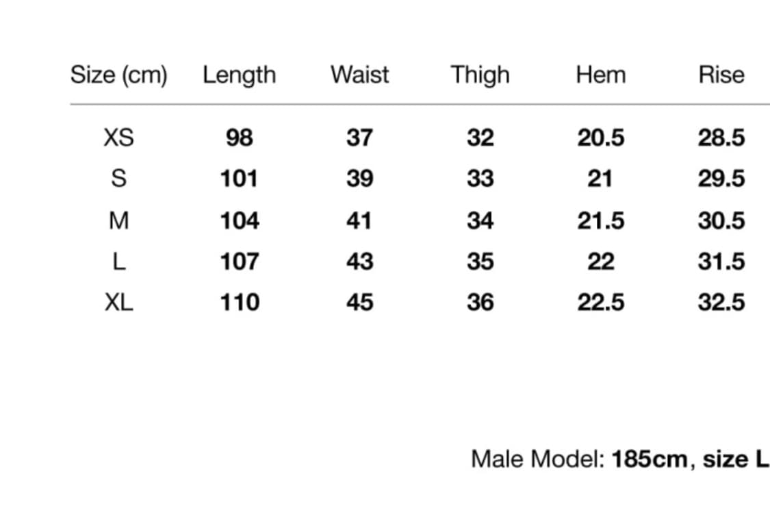This screenshot has width=770, height=532.
Task: Choose the XL size row label
Action: (118, 302)
